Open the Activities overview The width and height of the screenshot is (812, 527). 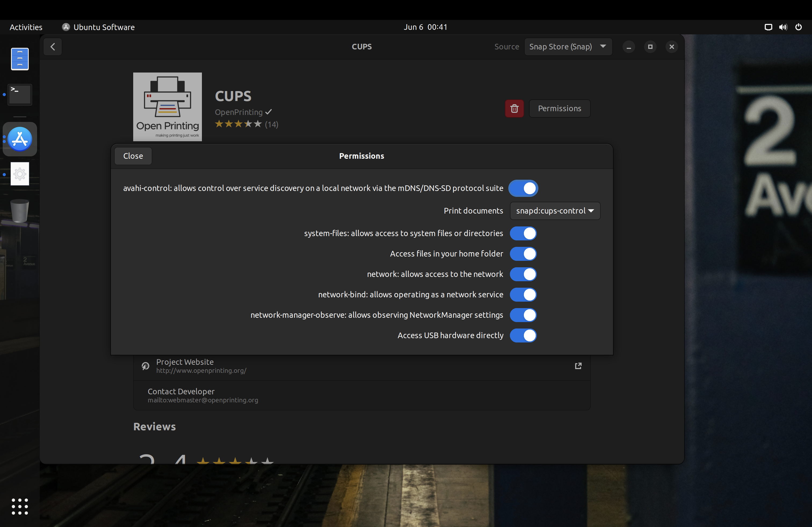26,27
